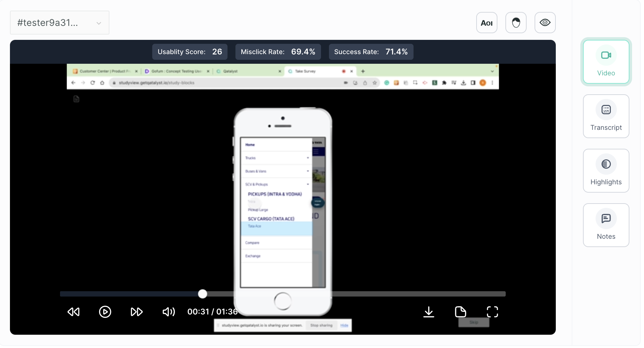Open the browser extensions puzzle icon
This screenshot has width=644, height=348.
pyautogui.click(x=444, y=83)
